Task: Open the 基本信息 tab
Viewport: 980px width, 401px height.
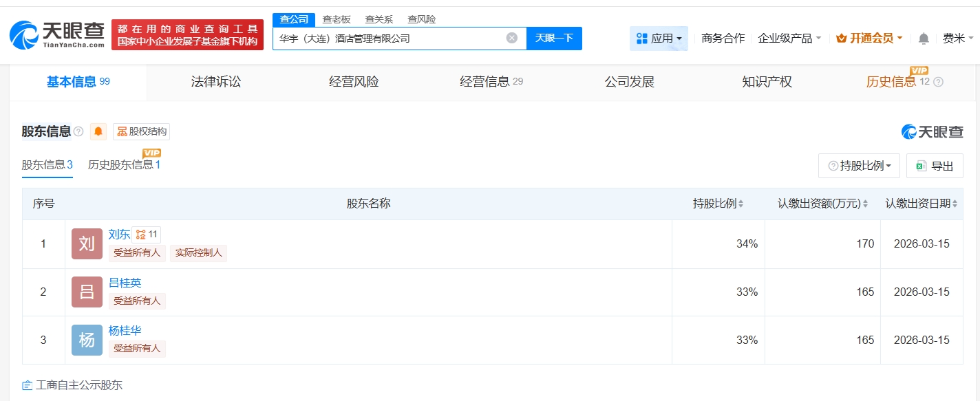Action: click(x=78, y=82)
